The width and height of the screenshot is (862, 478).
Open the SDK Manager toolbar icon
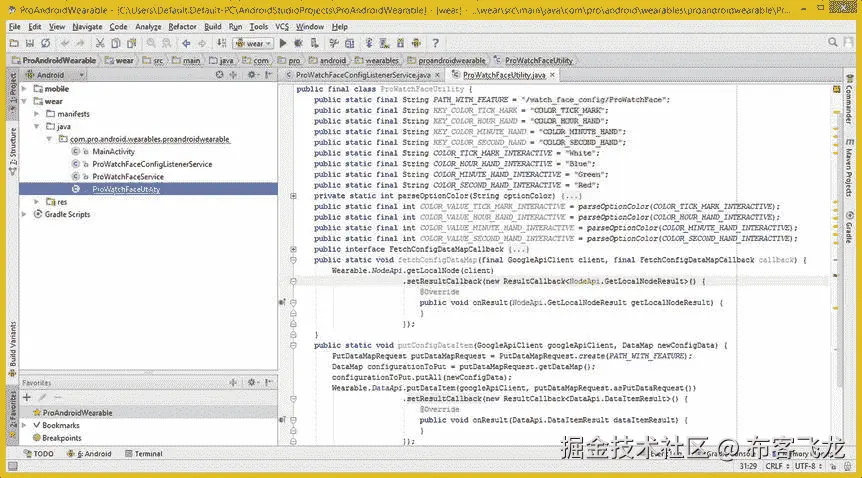[400, 43]
